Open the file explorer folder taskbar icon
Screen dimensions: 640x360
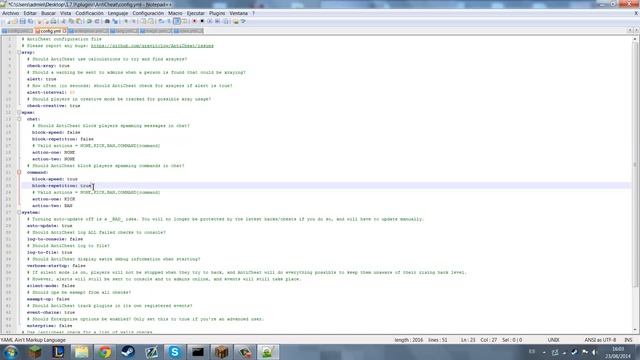(x=81, y=352)
